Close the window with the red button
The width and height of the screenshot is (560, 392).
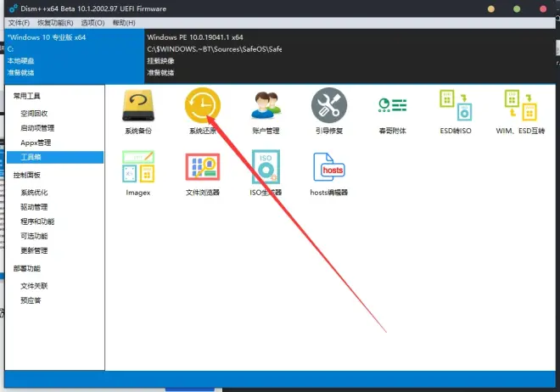pos(543,9)
